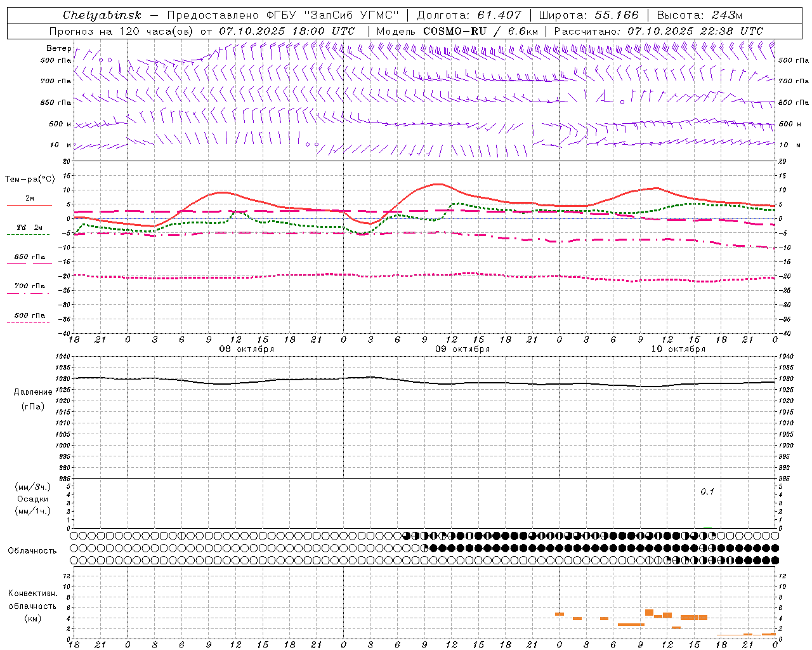Click the Chelyabinsk station title

[102, 15]
